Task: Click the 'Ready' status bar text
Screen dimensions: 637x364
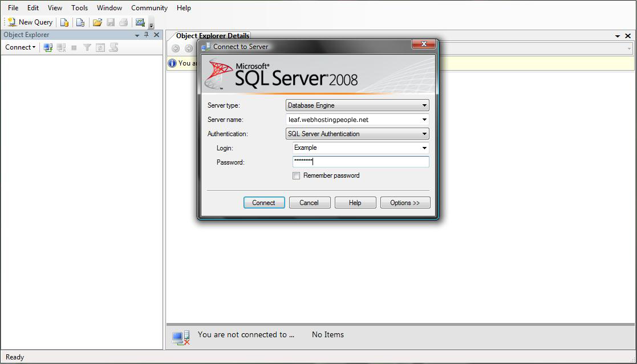Action: 15,357
